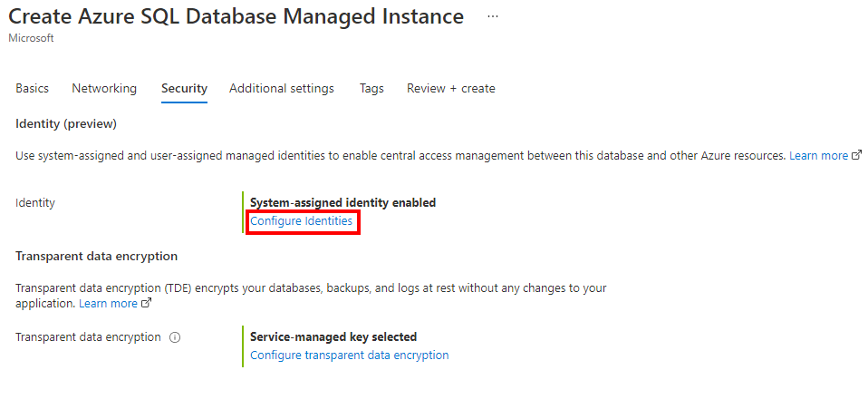868x409 pixels.
Task: Click the System-assigned identity enabled status text
Action: click(342, 203)
